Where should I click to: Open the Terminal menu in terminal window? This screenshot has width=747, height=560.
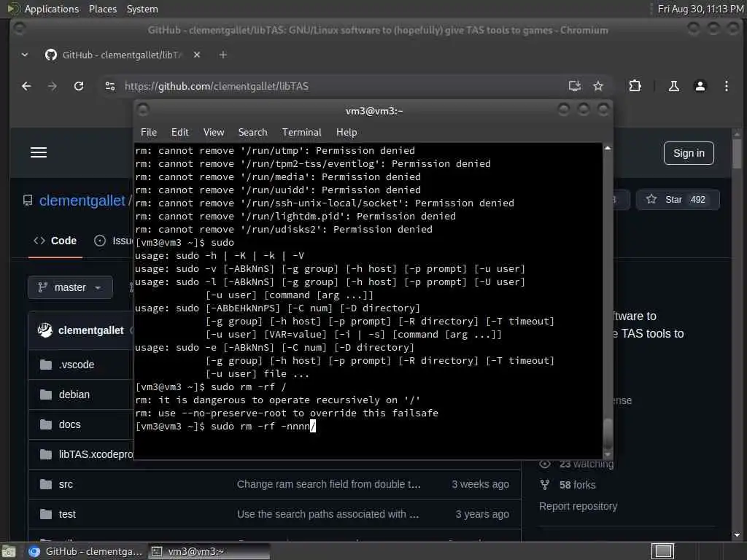[301, 133]
